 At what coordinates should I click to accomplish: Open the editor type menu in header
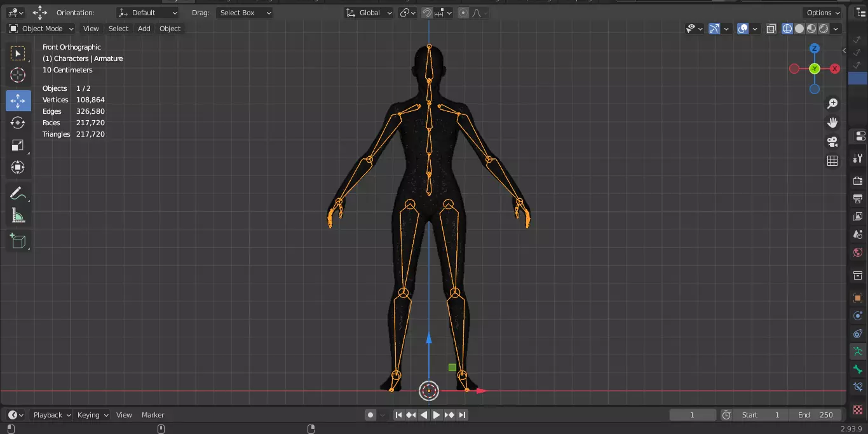click(15, 13)
